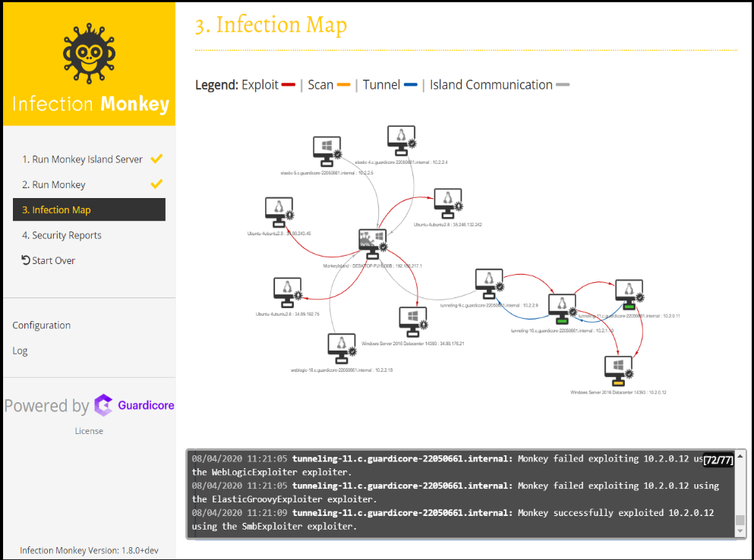754x560 pixels.
Task: Click the 'Legend:' label
Action: [216, 85]
